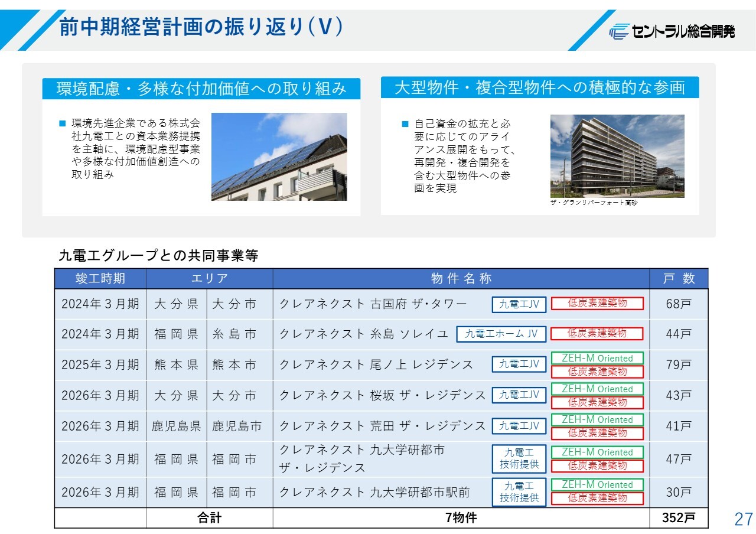This screenshot has height=534, width=756.
Task: Click the セントラル総合開発 logo icon
Action: click(x=620, y=31)
